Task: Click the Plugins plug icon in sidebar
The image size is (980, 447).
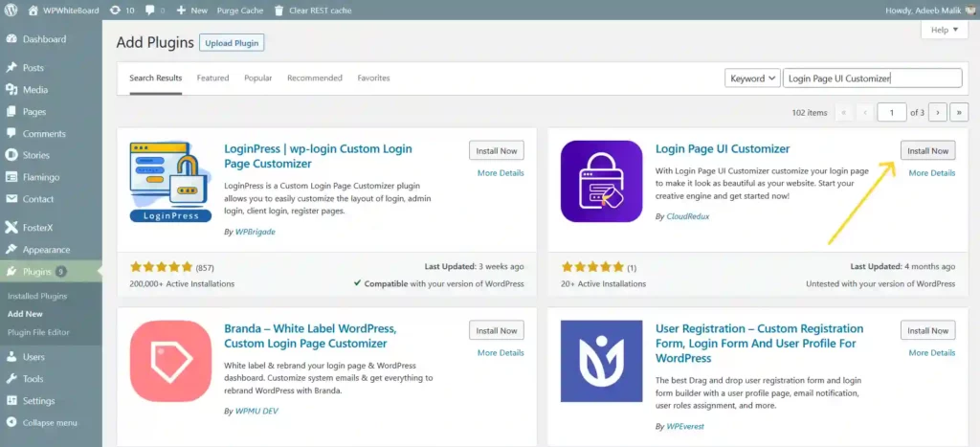Action: [x=11, y=271]
